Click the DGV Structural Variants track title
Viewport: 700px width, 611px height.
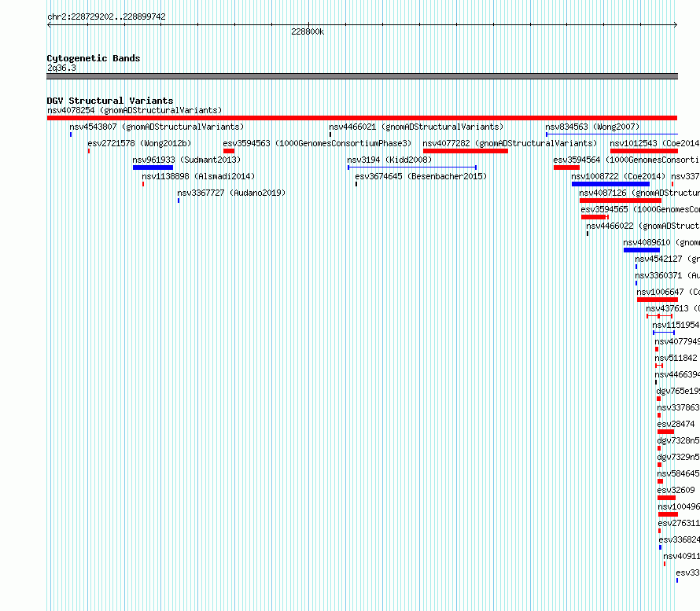coord(110,101)
